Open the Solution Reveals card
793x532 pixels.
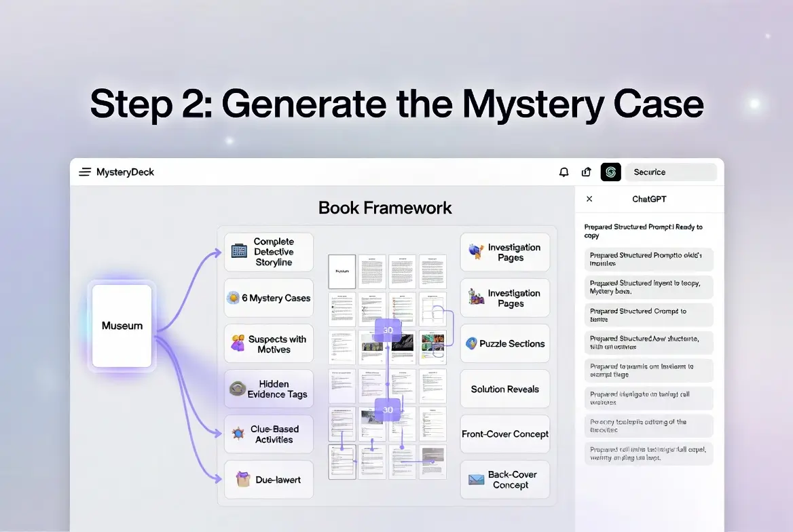[504, 389]
